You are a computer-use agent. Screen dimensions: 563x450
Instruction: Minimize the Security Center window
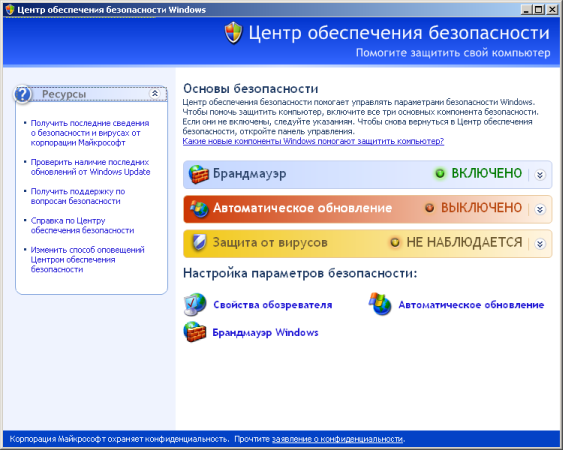pyautogui.click(x=526, y=9)
